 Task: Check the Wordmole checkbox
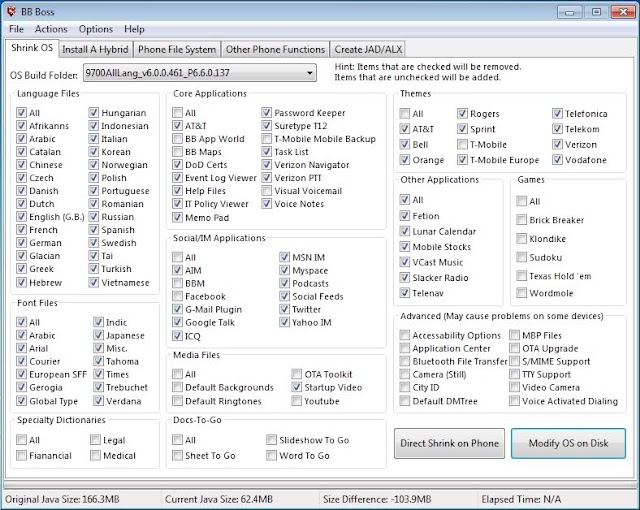(x=521, y=293)
